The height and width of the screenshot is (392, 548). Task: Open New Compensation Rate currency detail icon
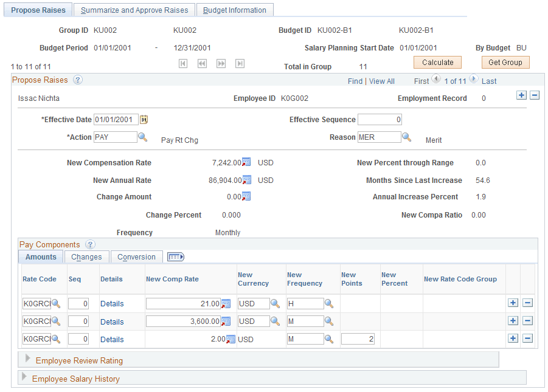pyautogui.click(x=246, y=162)
